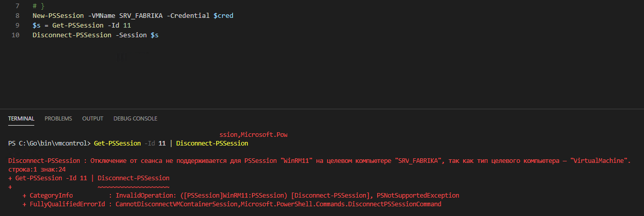Click Disconnect-PSSession in the terminal prompt command
644x216 pixels.
click(x=212, y=143)
